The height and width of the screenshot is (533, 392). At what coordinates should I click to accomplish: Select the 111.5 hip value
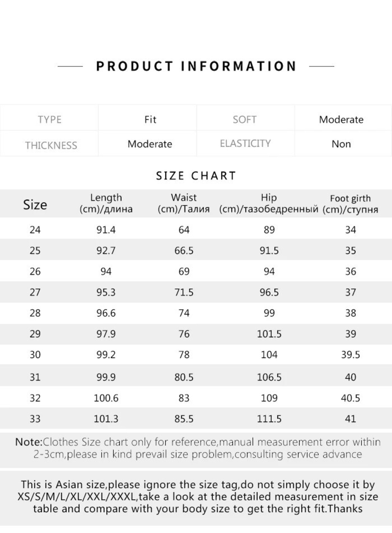tap(269, 419)
